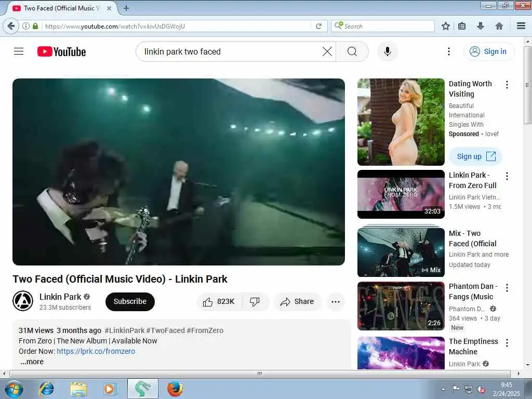Open options for From Zero Full video

click(507, 176)
